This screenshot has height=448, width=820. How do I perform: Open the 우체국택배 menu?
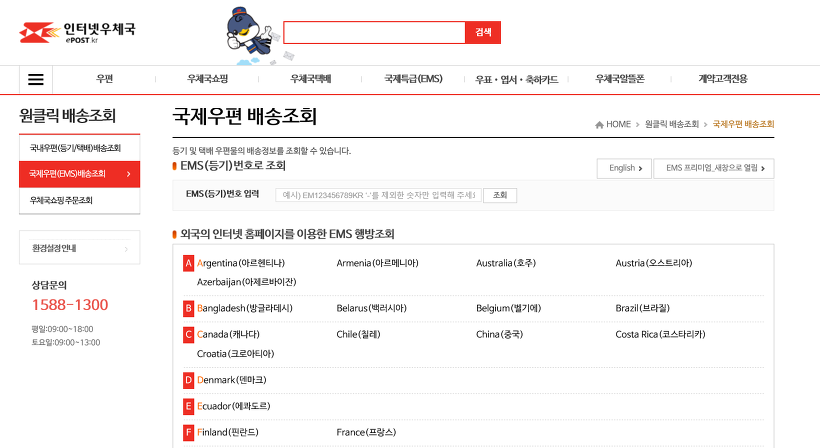[311, 79]
